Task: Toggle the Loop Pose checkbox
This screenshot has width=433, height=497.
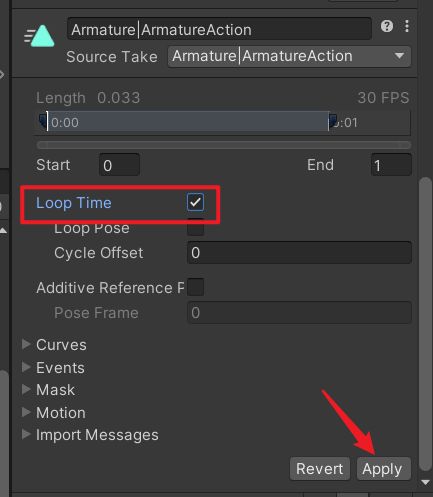Action: [x=195, y=228]
